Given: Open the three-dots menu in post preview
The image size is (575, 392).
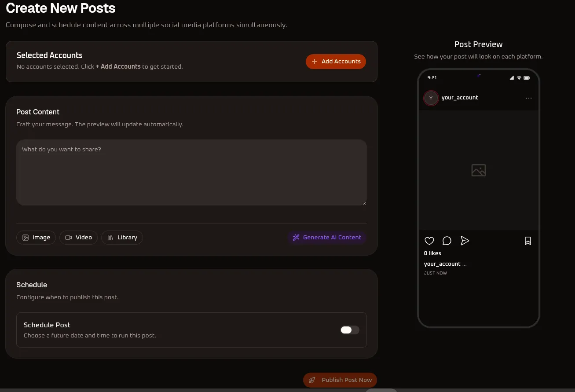Looking at the screenshot, I should [529, 98].
